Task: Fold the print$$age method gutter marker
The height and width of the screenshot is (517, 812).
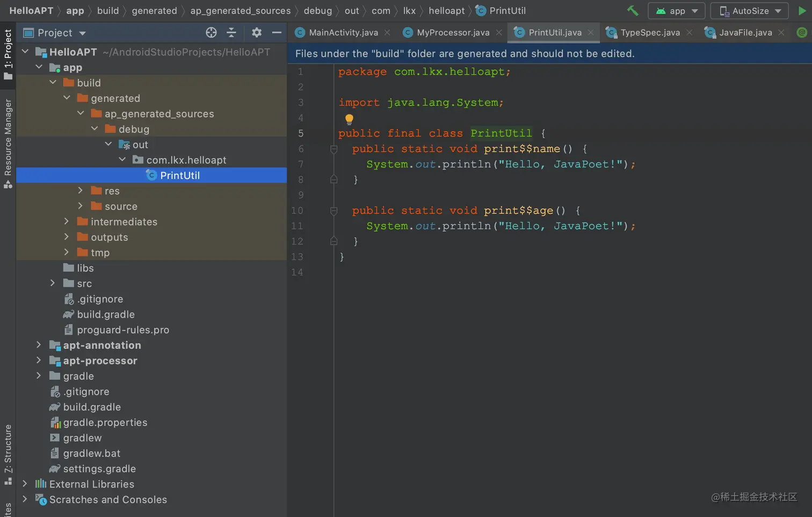Action: (x=334, y=211)
